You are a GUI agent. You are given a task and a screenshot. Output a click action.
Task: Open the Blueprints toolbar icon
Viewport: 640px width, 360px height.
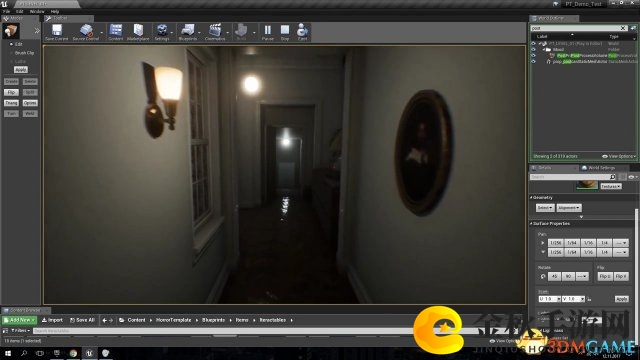[187, 32]
